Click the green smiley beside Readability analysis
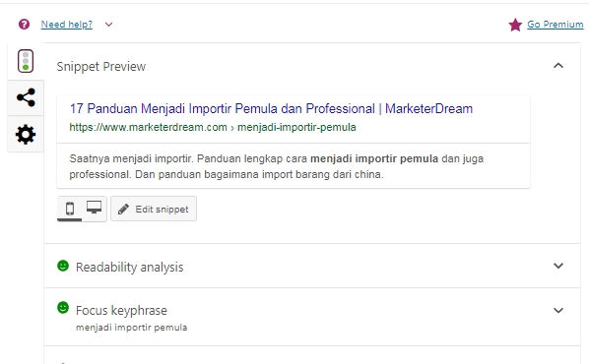 63,266
